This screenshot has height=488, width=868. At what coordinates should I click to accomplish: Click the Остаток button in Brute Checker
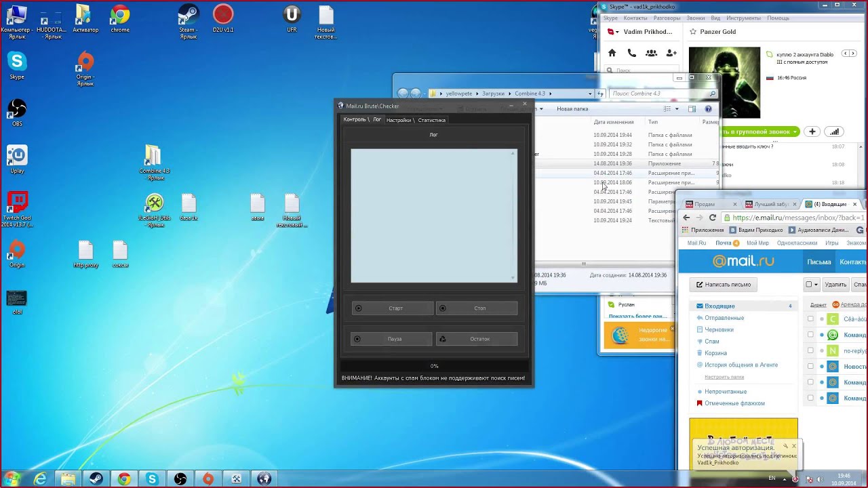pyautogui.click(x=477, y=339)
